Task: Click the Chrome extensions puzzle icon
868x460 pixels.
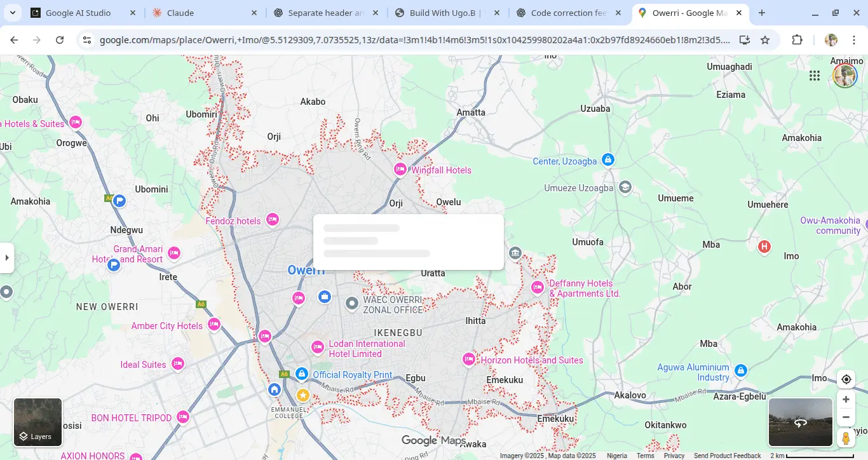Action: 797,39
